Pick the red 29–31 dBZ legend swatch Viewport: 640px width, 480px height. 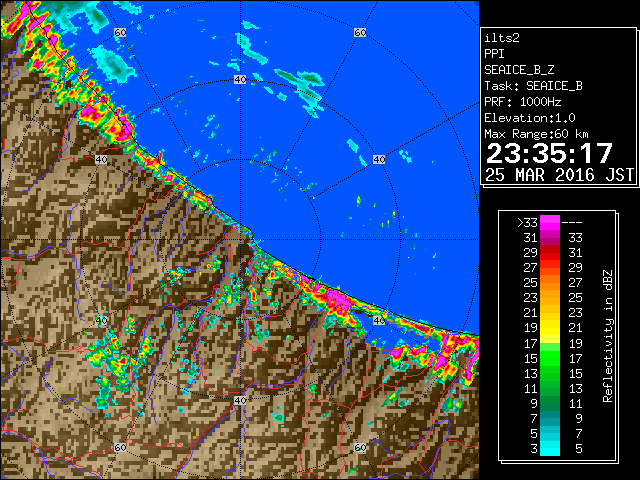coord(550,253)
